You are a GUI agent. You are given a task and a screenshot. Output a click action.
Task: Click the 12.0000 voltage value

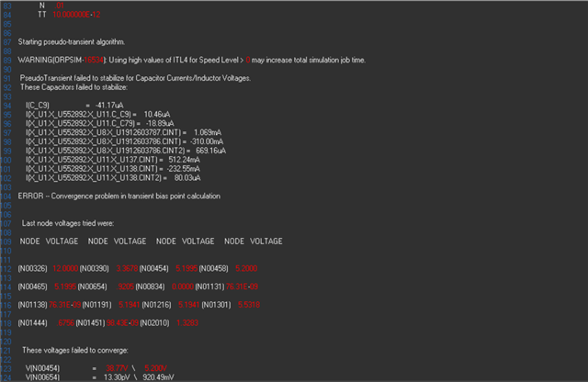[x=65, y=268]
